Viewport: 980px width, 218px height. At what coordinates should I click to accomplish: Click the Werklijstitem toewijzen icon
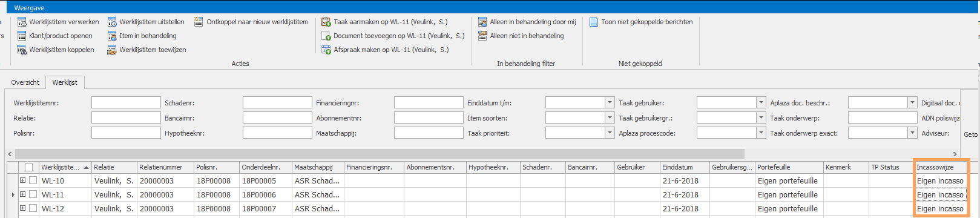(x=112, y=50)
